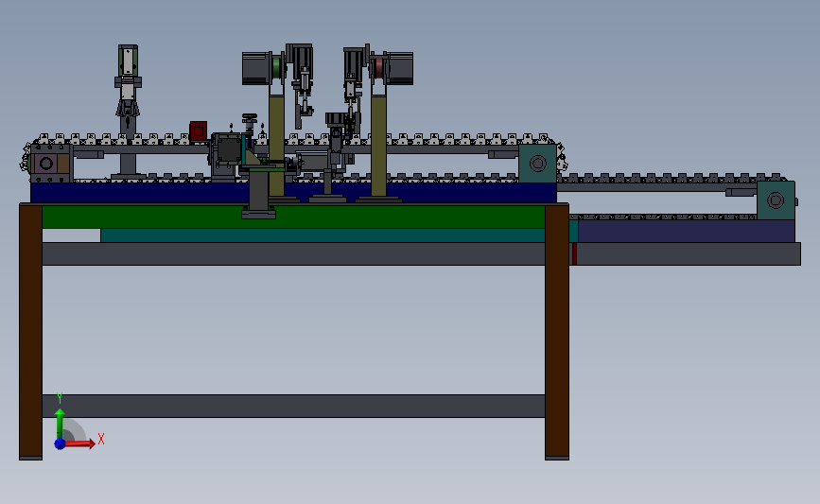Select the left brown table leg
This screenshot has width=820, height=504.
pyautogui.click(x=31, y=332)
